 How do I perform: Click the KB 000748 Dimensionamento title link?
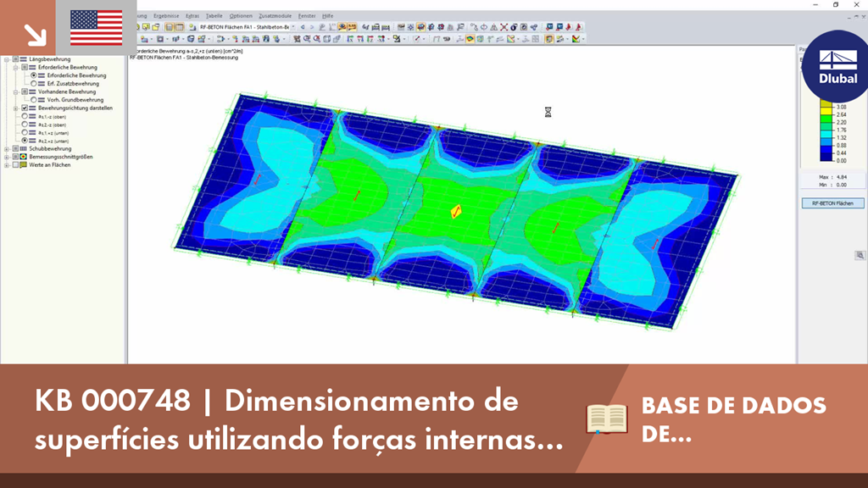299,419
